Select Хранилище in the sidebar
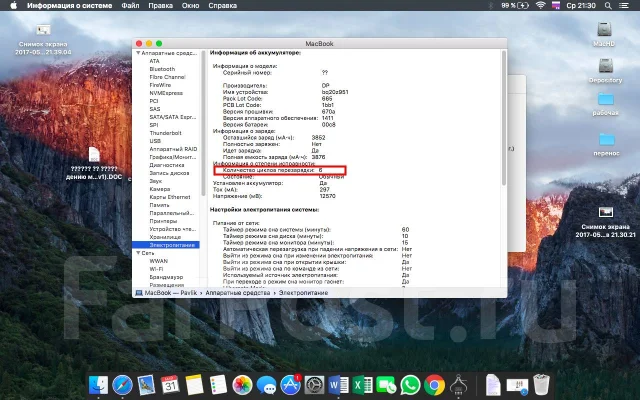This screenshot has width=640, height=400. click(165, 237)
